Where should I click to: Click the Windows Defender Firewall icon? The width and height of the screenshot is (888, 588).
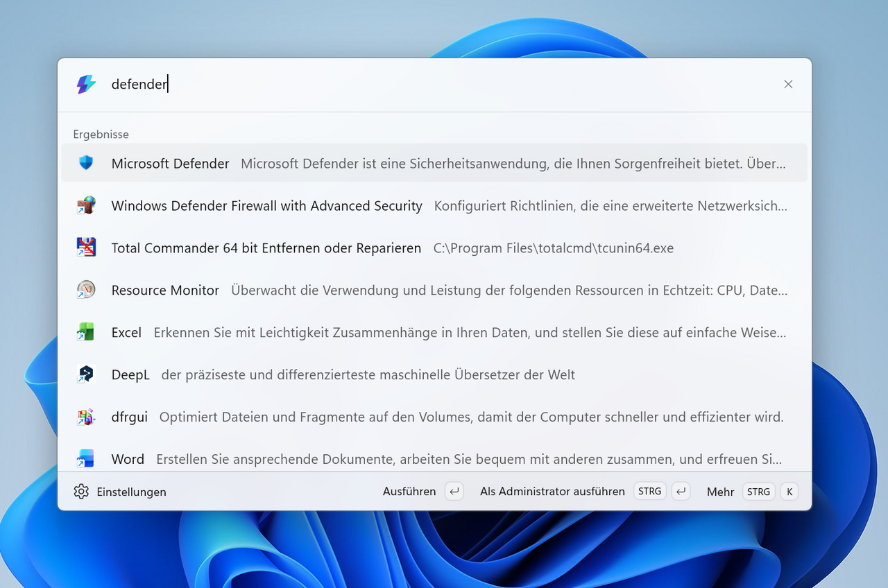click(86, 205)
